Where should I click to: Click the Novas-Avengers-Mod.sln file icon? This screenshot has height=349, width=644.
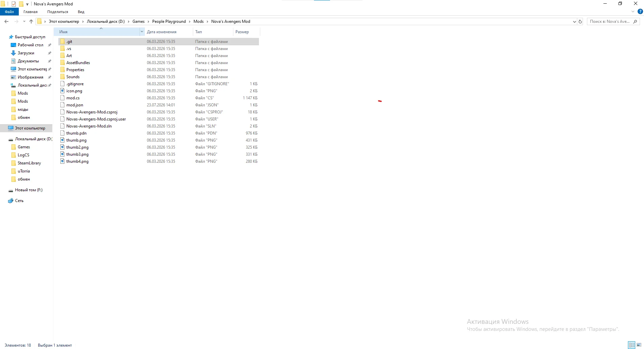[x=62, y=126]
